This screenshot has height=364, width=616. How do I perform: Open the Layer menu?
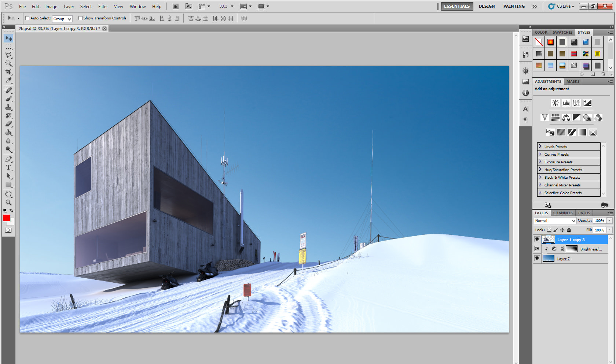69,6
